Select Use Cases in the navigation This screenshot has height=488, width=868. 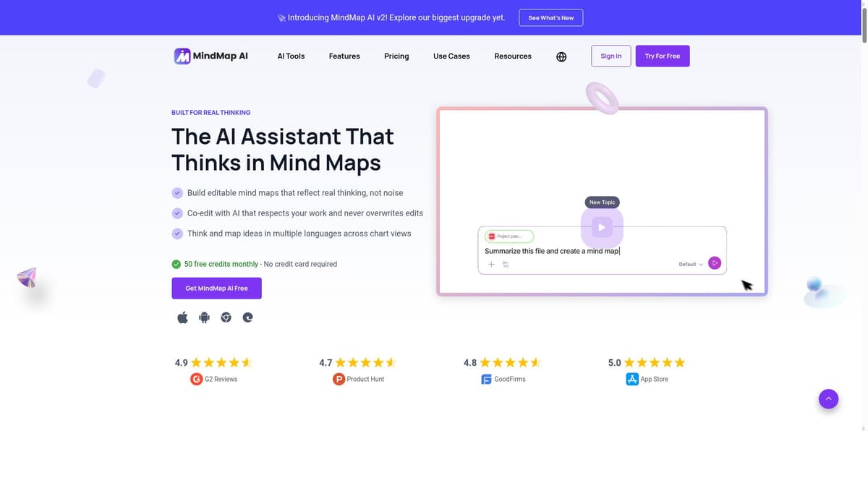[451, 56]
